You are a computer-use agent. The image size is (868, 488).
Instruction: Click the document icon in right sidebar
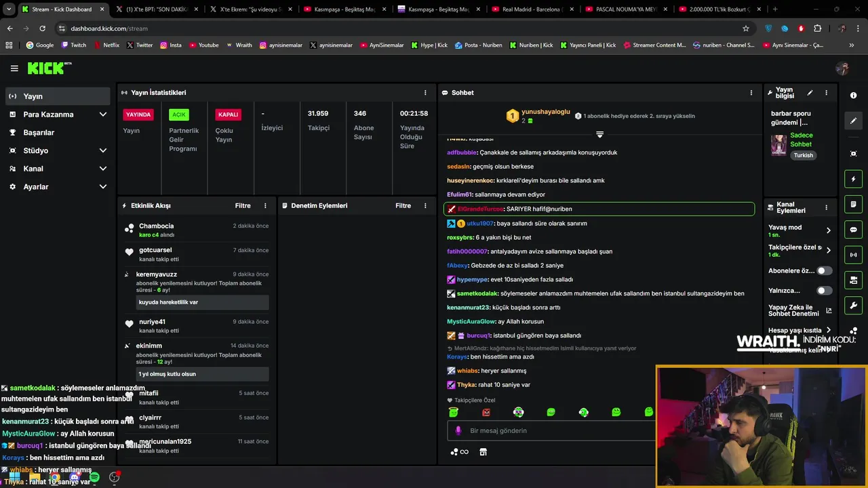tap(854, 204)
